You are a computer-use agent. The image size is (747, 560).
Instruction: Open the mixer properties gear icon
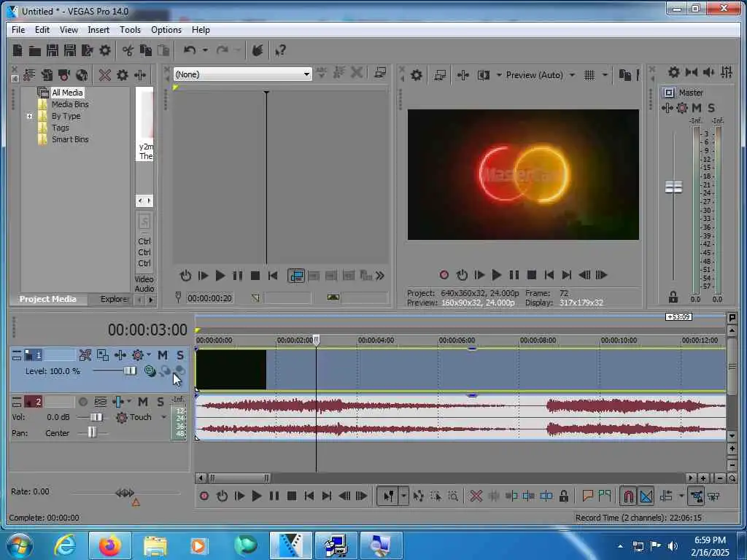(x=673, y=72)
